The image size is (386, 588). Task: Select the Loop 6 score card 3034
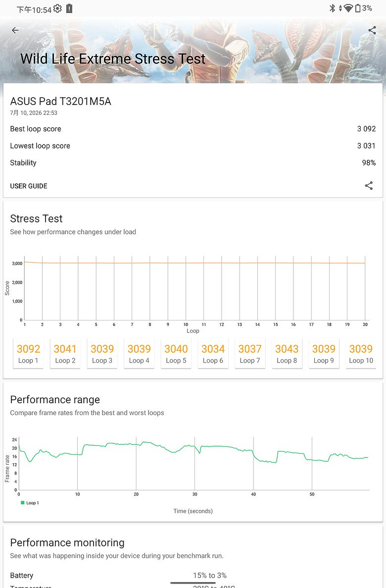pos(213,354)
